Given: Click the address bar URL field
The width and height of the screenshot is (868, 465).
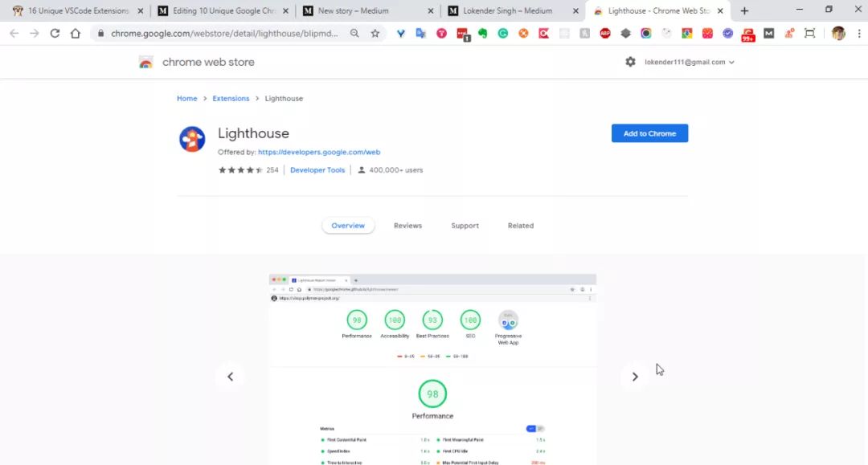Looking at the screenshot, I should pyautogui.click(x=224, y=33).
